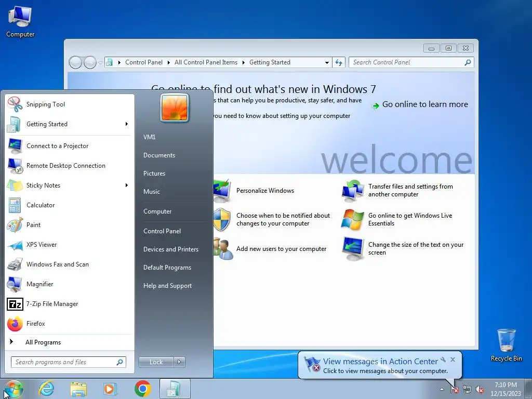
Task: Open Windows Explorer on the taskbar
Action: coord(78,389)
